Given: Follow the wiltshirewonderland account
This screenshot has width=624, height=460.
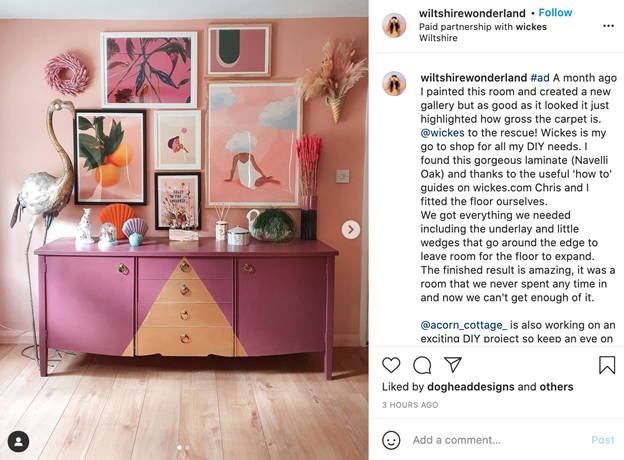Looking at the screenshot, I should [x=555, y=13].
